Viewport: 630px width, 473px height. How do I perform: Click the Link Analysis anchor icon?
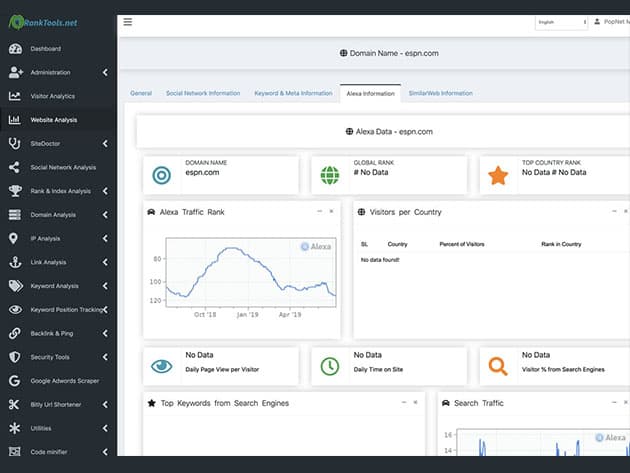[15, 262]
